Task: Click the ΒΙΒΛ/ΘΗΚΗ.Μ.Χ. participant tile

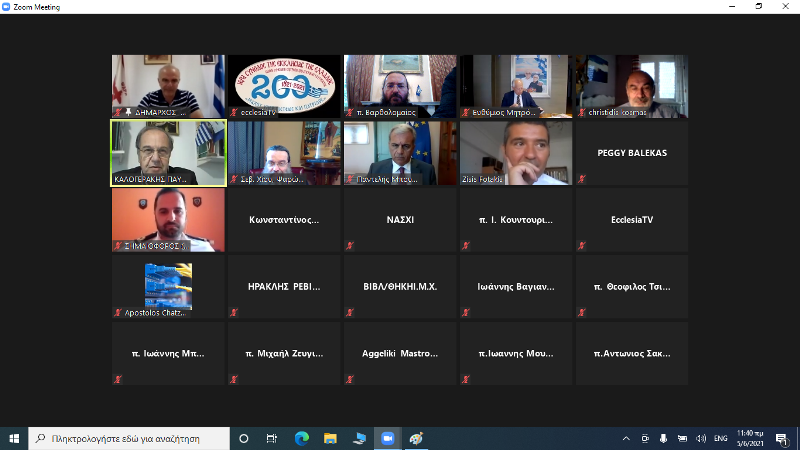Action: (x=400, y=286)
